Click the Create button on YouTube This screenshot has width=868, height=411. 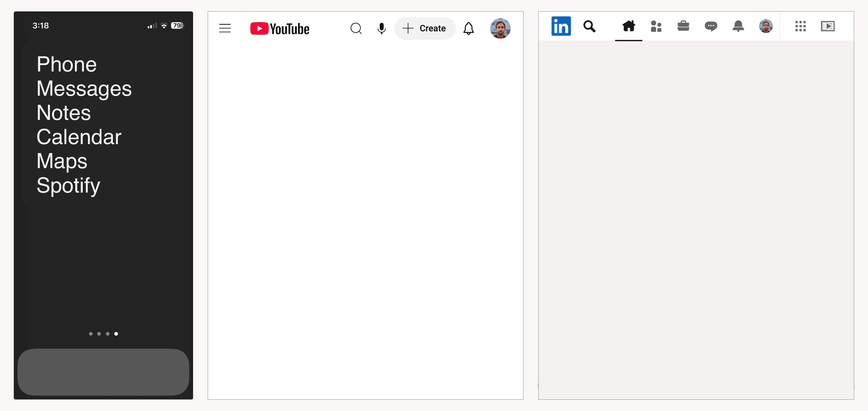pyautogui.click(x=425, y=29)
